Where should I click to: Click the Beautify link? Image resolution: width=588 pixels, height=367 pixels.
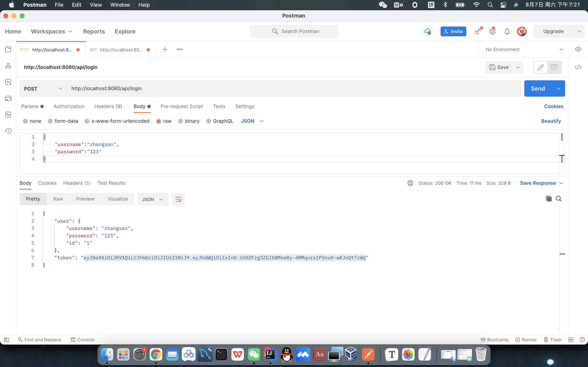tap(551, 121)
